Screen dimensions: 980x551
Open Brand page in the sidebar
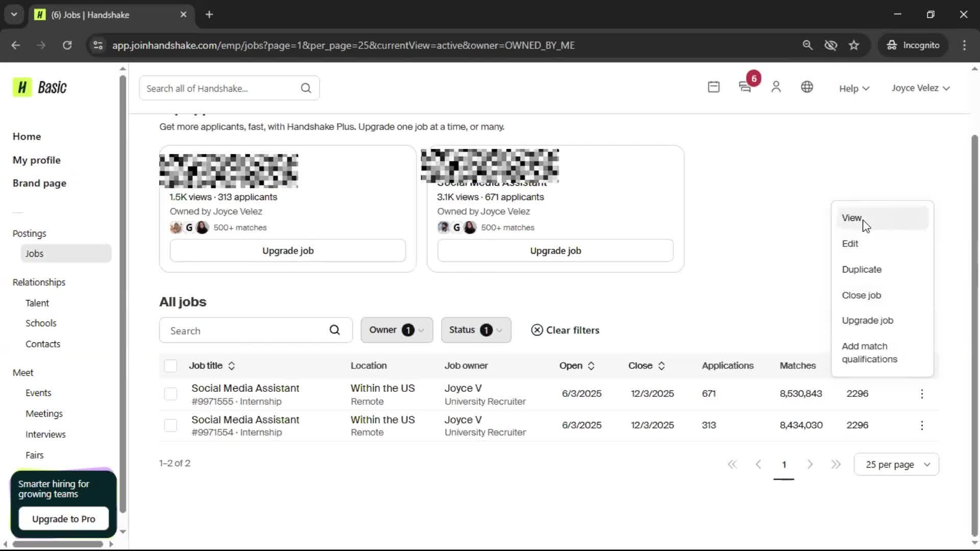pyautogui.click(x=39, y=183)
